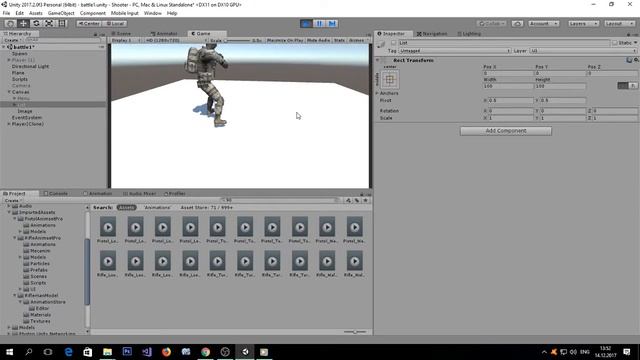Click the Project folder tree scrollbar

click(87, 271)
